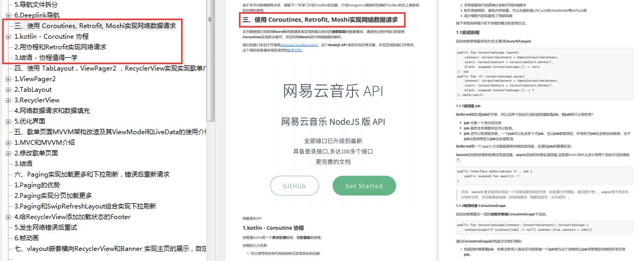Expand the 2.TabLayout outline node

click(7, 90)
